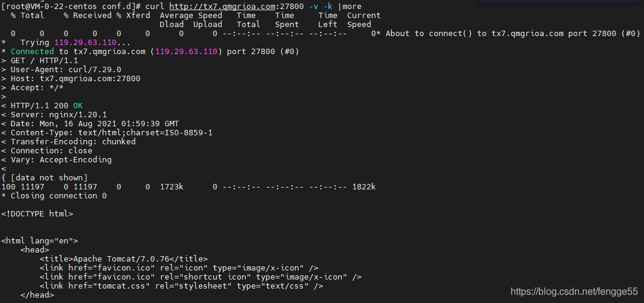Click the Transfer-Encoding: chunked line
The image size is (644, 303).
tap(68, 142)
